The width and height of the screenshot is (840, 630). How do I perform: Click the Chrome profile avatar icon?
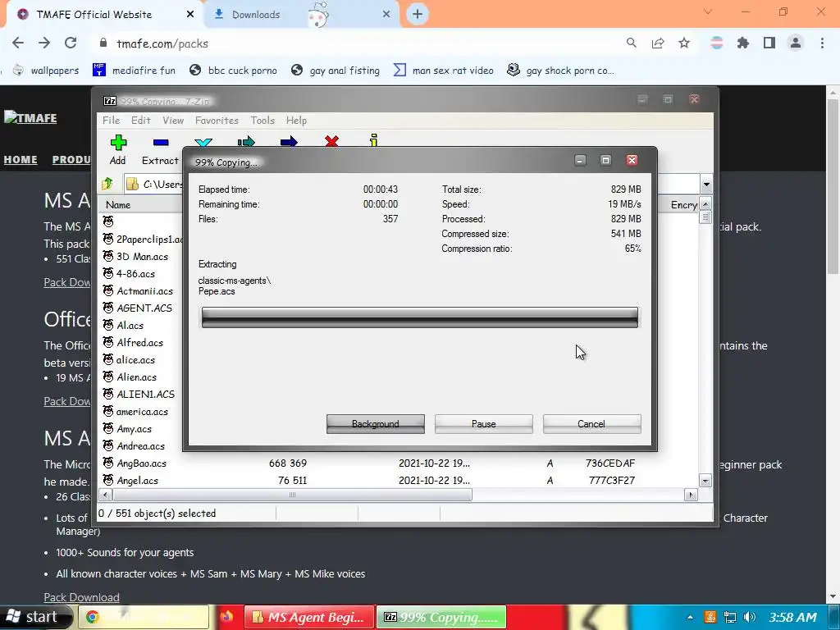pos(796,43)
